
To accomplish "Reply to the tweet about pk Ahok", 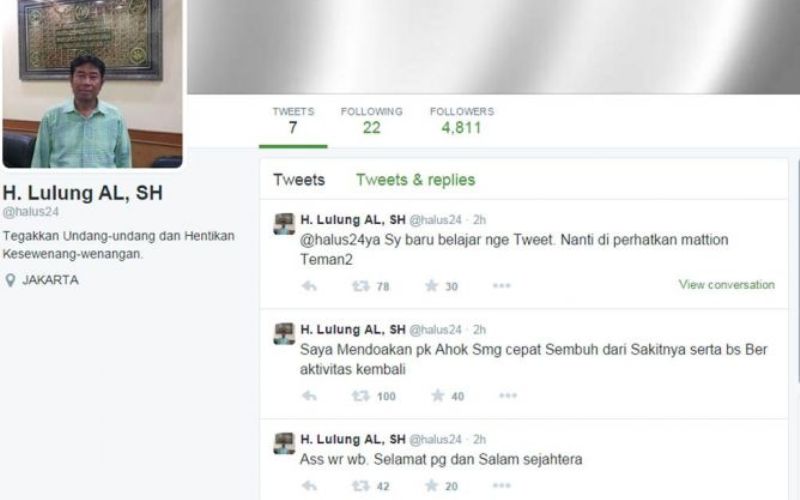I will [309, 395].
